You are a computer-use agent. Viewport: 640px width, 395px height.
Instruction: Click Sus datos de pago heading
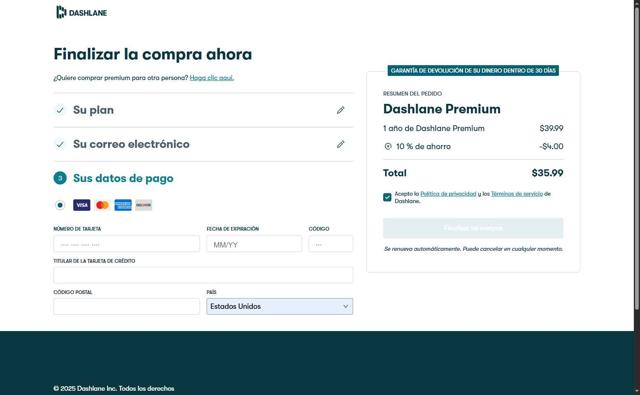coord(123,178)
